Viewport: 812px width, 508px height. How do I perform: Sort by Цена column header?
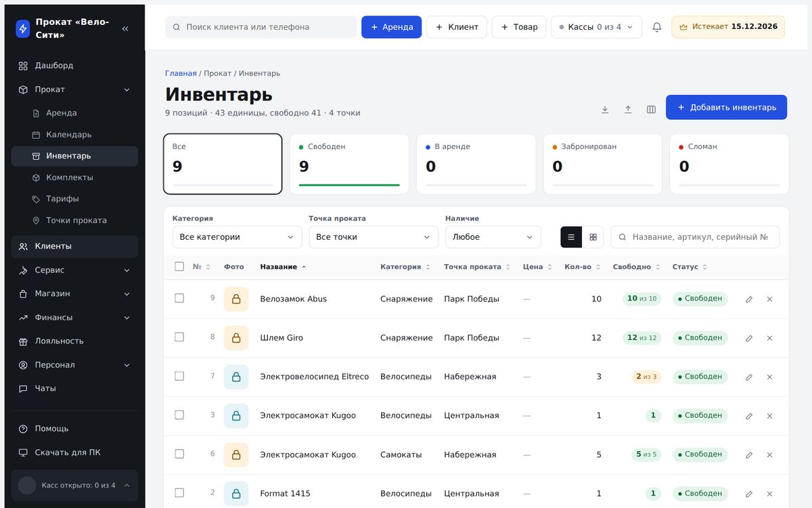click(x=537, y=267)
